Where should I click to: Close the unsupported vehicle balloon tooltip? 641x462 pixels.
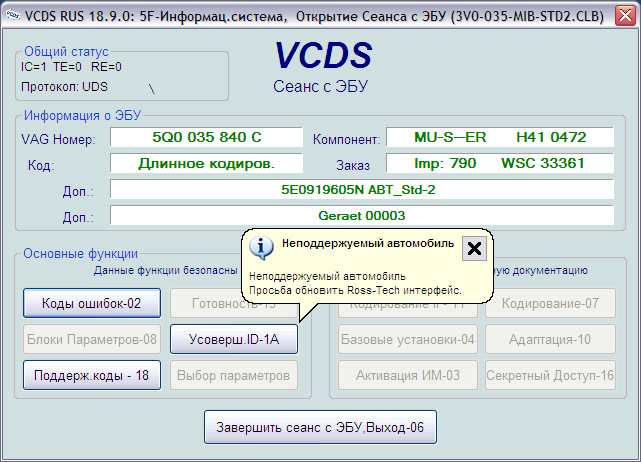(474, 248)
